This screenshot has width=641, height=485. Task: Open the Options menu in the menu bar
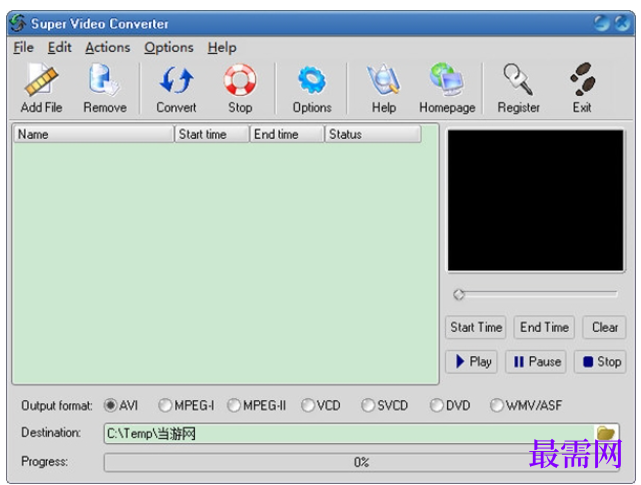[x=168, y=47]
